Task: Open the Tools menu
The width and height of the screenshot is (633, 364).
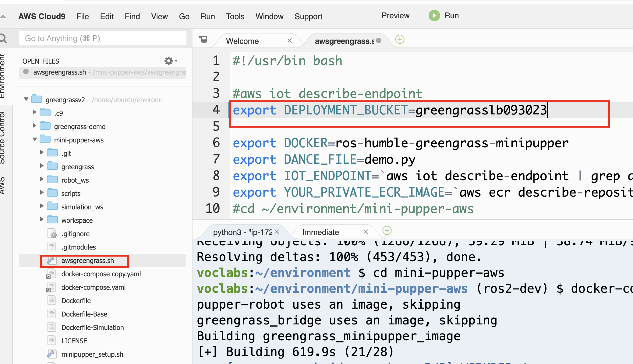Action: (x=235, y=16)
